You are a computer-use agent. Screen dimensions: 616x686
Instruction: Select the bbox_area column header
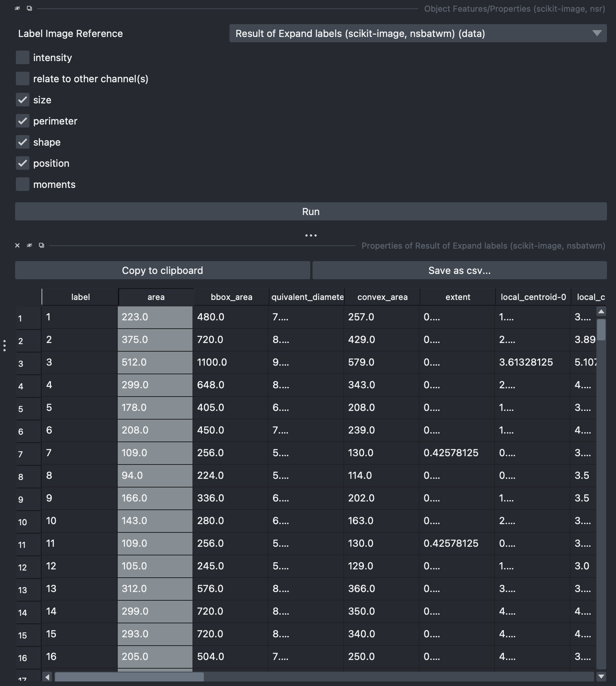(231, 297)
